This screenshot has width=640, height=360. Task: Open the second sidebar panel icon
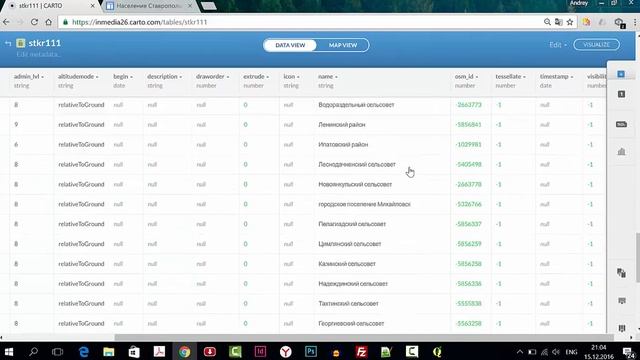pos(621,94)
